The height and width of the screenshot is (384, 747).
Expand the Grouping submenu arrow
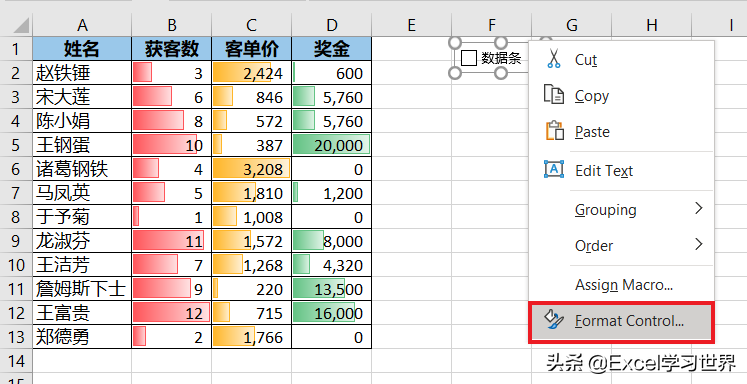coord(698,208)
